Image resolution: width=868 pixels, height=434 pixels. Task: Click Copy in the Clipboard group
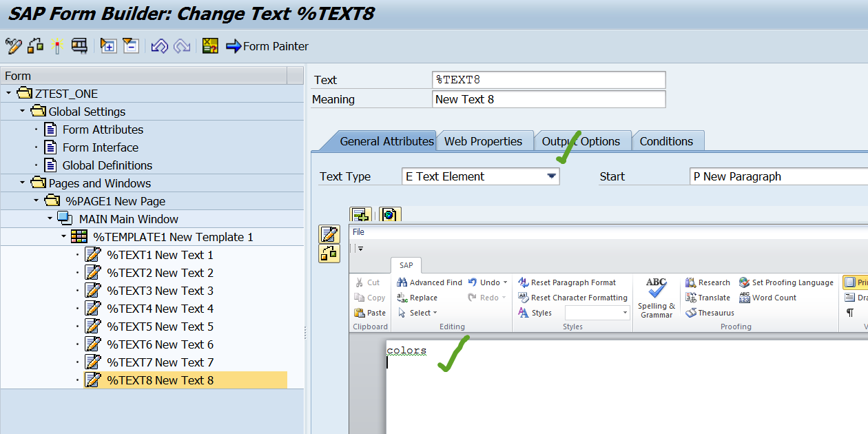coord(370,298)
